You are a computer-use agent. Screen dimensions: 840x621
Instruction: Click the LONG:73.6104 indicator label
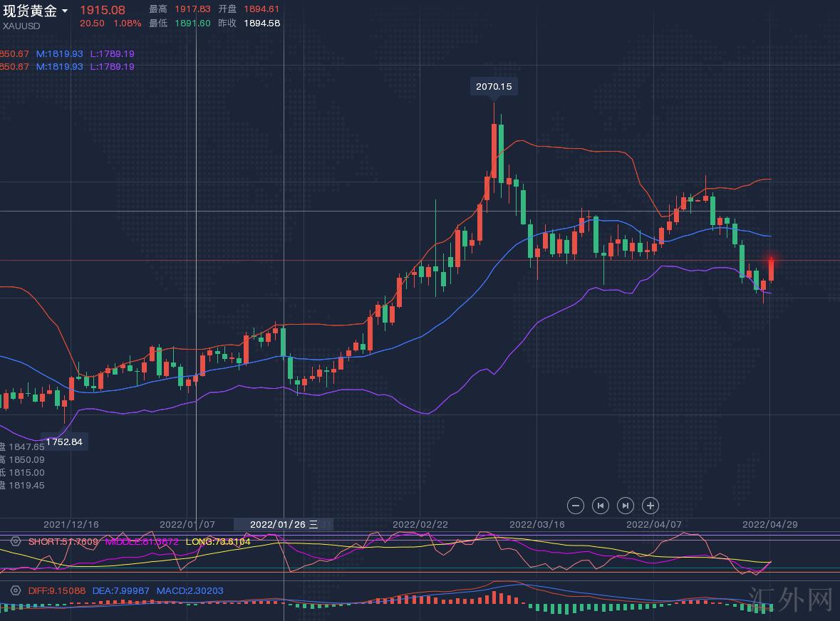click(218, 542)
